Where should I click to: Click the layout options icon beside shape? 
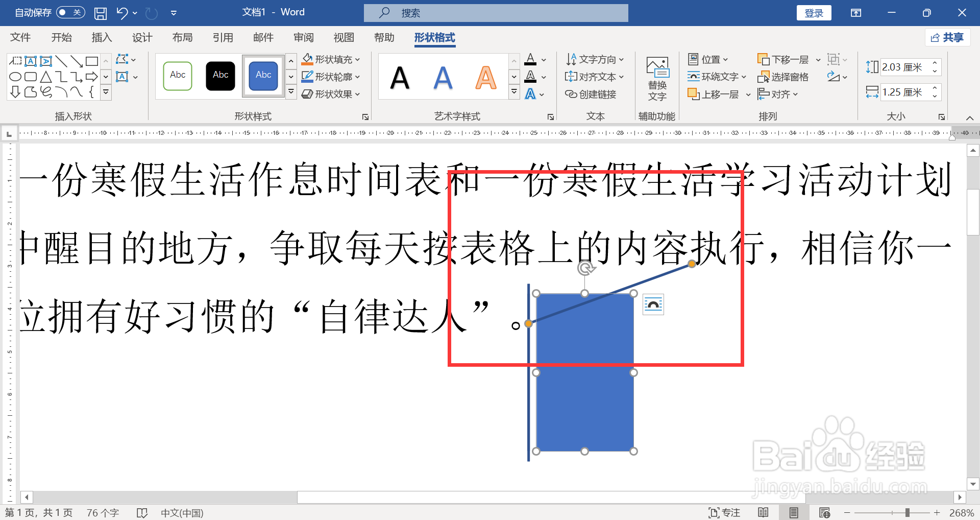(653, 304)
